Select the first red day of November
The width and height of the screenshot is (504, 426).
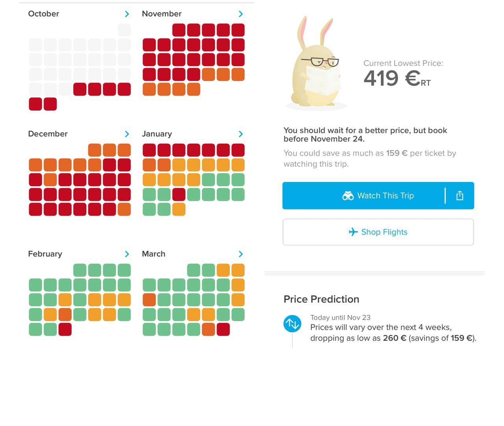pos(179,30)
